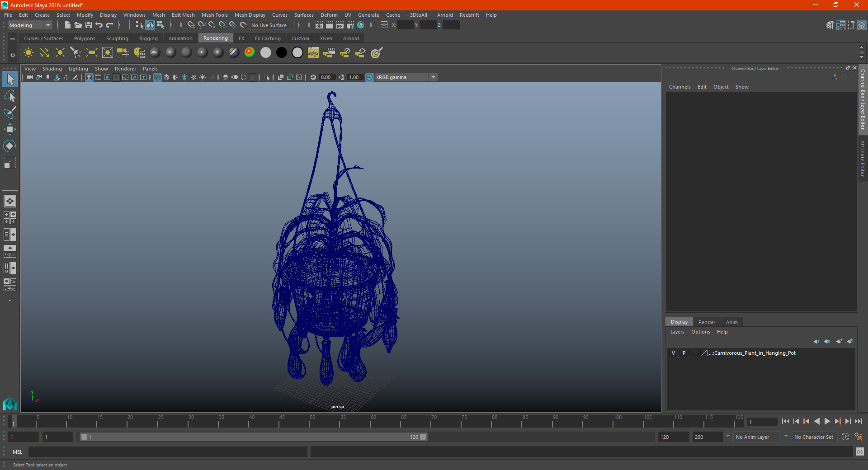Open the Attribute Editor side tab
The image size is (868, 470).
(x=863, y=158)
